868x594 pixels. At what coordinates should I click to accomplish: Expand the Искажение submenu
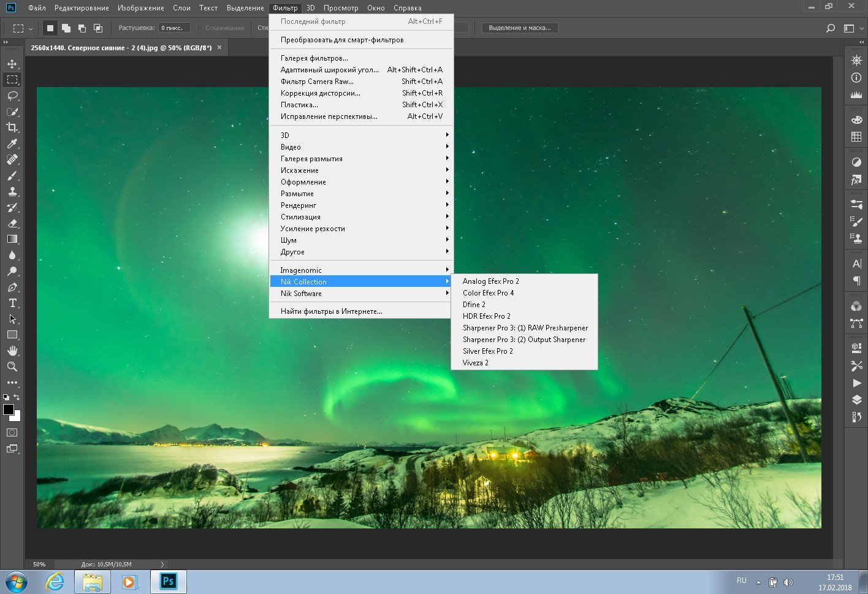tap(361, 170)
